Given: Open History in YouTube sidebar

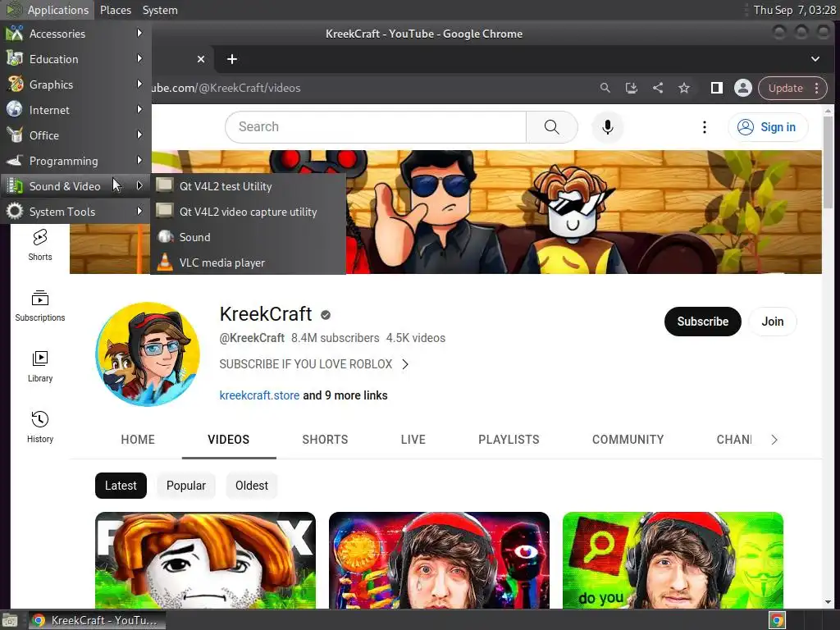Looking at the screenshot, I should pos(40,427).
